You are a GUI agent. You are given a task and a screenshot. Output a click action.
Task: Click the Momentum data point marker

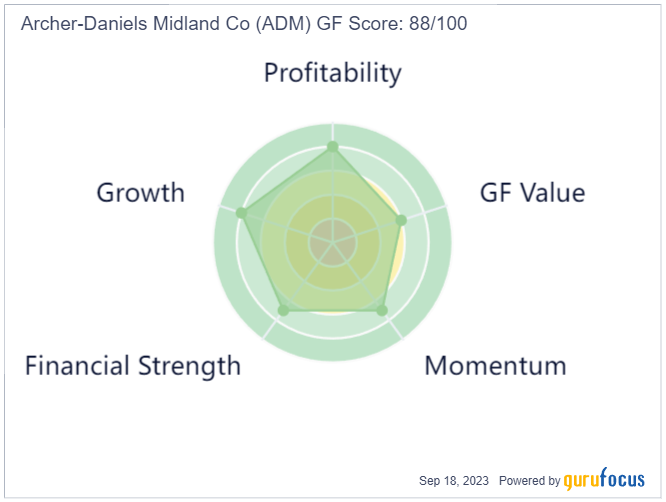382,310
